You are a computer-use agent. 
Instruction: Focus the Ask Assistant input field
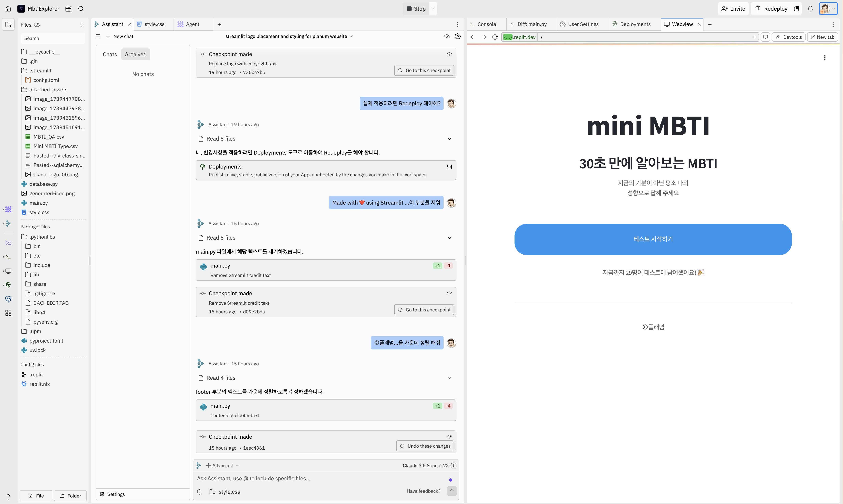[320, 478]
